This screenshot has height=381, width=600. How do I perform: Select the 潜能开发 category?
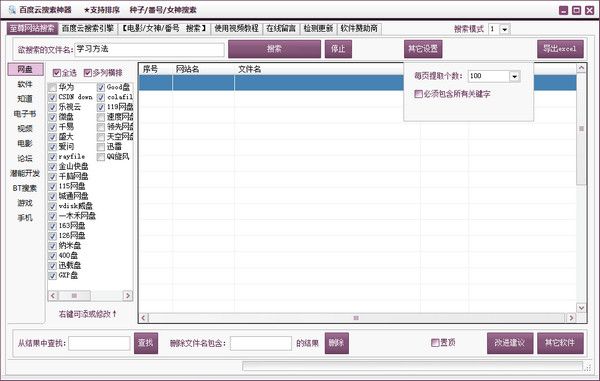(25, 174)
